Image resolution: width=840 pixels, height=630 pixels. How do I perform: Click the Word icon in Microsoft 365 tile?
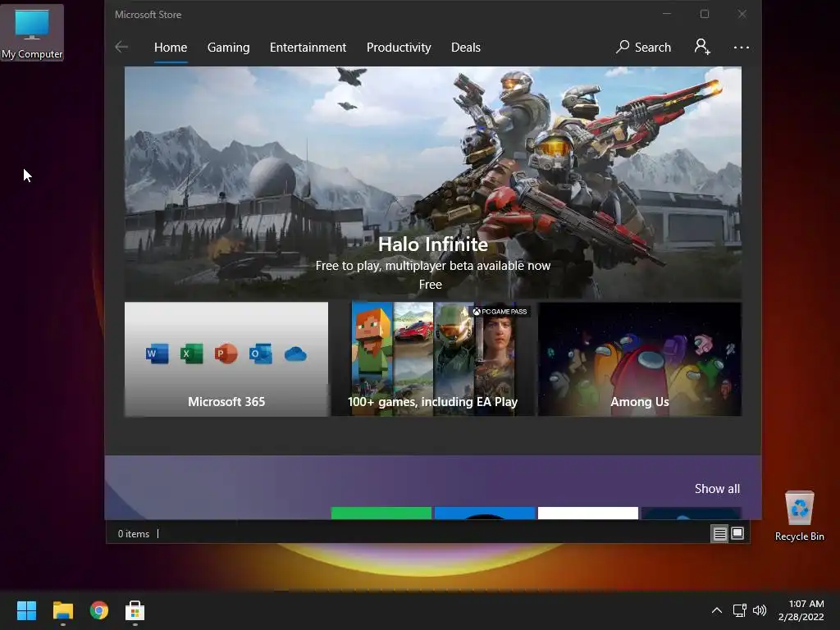157,354
